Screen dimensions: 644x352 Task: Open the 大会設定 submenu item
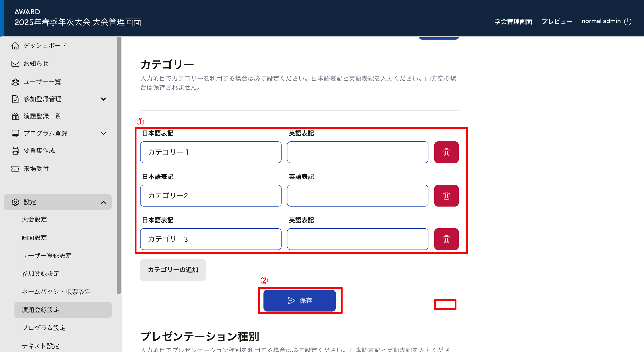tap(34, 219)
